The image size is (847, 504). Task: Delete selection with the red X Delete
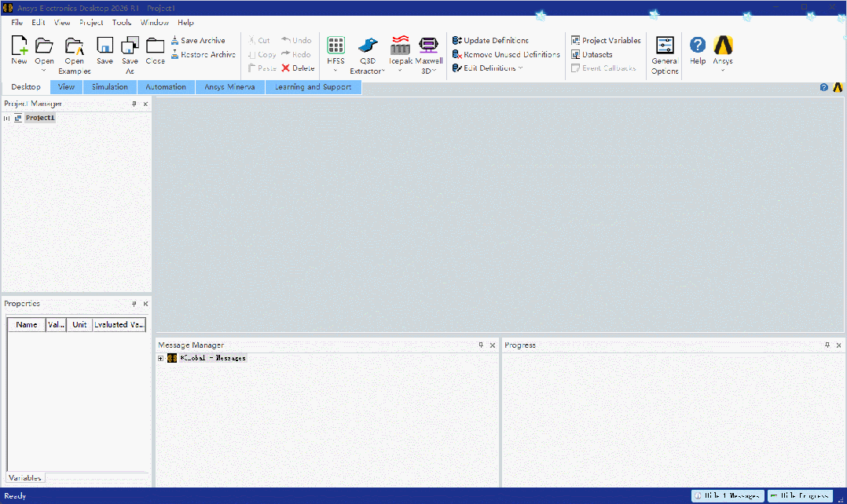(x=298, y=68)
